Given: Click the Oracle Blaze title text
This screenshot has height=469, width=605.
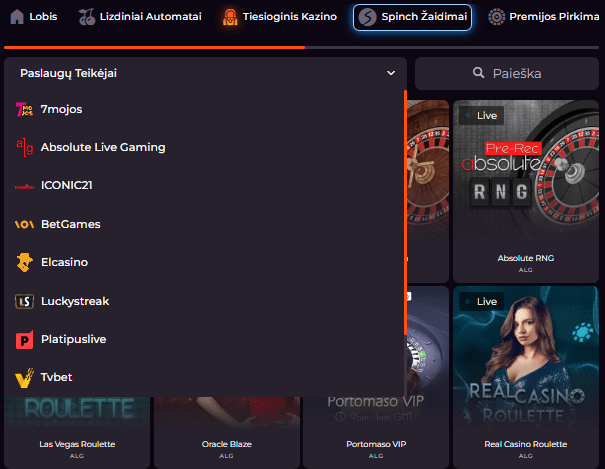Looking at the screenshot, I should 226,444.
